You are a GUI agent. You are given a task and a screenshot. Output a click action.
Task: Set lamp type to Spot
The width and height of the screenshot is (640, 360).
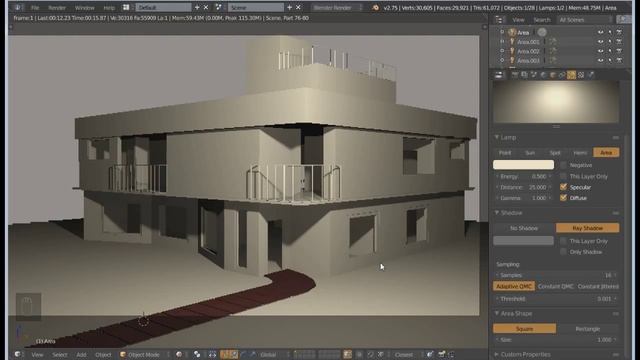555,153
